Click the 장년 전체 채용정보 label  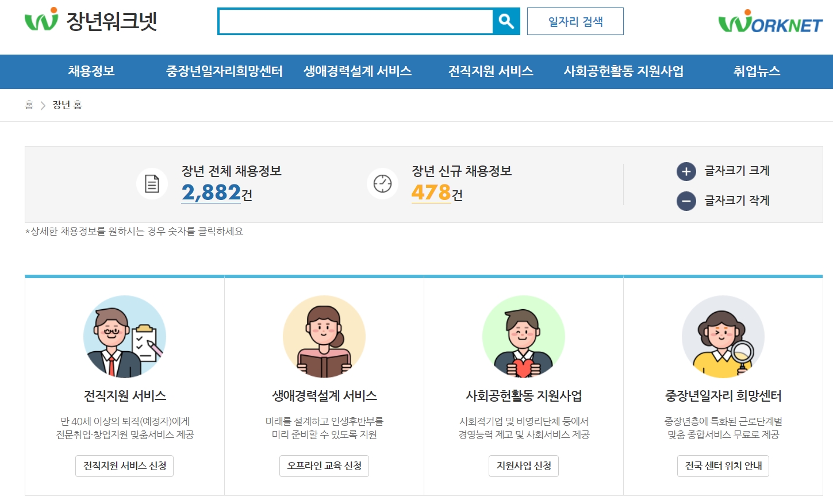click(x=232, y=171)
